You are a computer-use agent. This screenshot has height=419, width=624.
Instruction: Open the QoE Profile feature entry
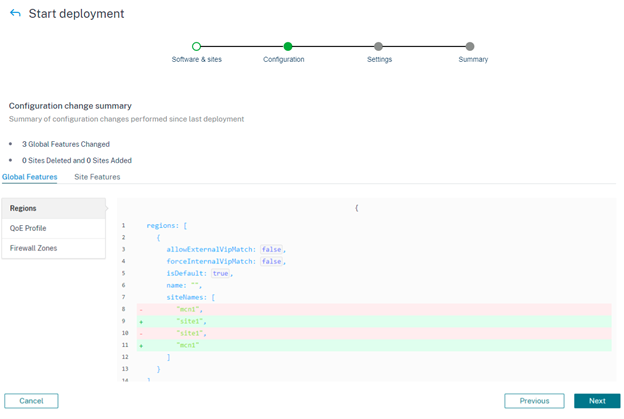(54, 228)
